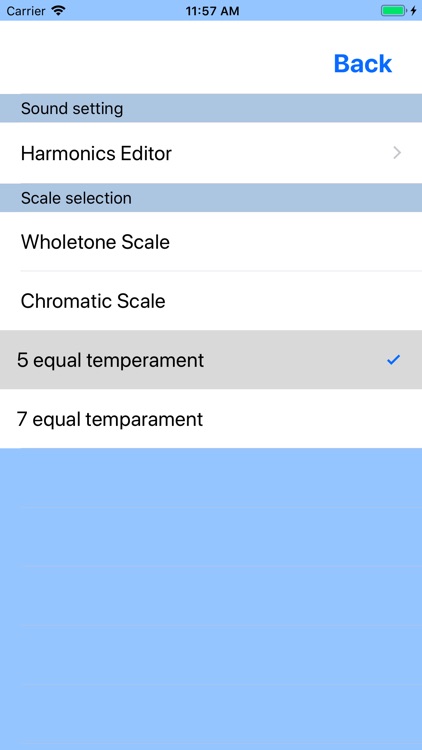The height and width of the screenshot is (750, 422).
Task: Click the Sound setting section header
Action: click(211, 109)
